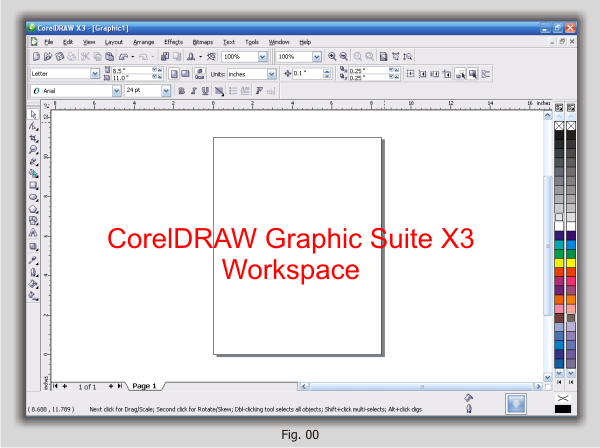This screenshot has height=448, width=600.
Task: Click the no-color X swatch in the left palette
Action: pyautogui.click(x=559, y=125)
